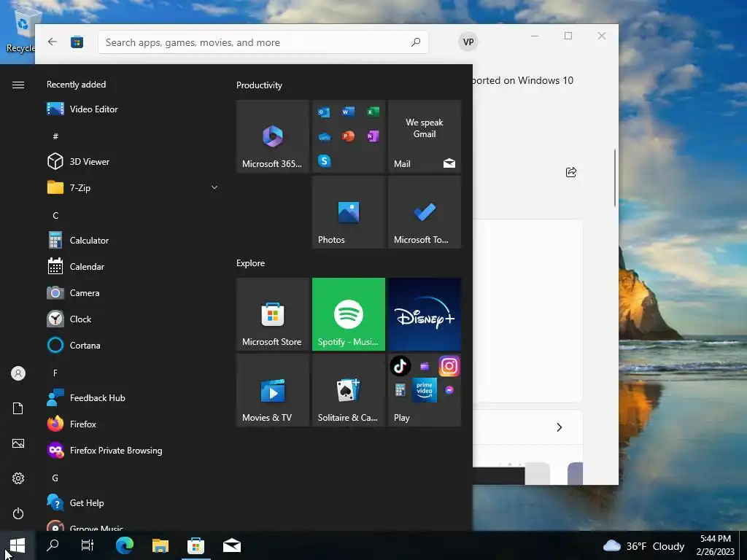Expand the chevron row in Store

560,427
